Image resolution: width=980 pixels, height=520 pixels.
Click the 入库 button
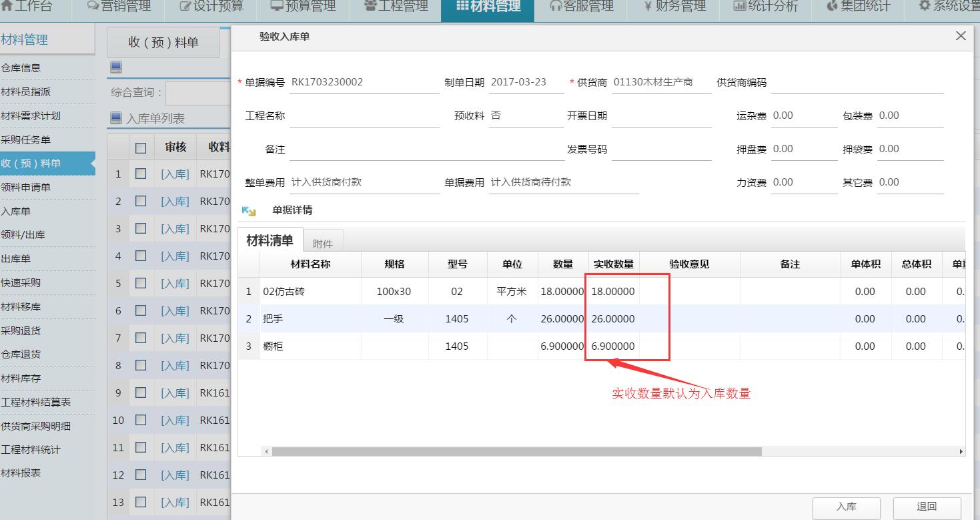pos(846,507)
